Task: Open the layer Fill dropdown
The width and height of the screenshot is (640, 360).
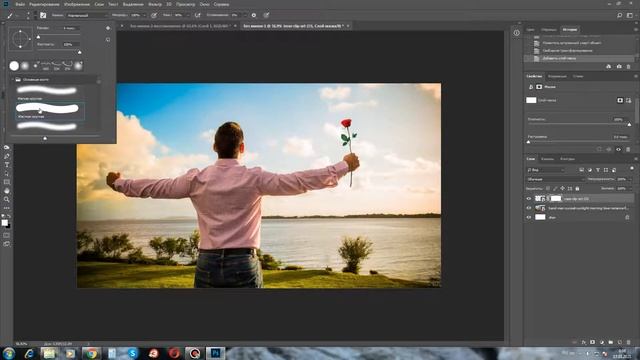Action: [x=630, y=189]
